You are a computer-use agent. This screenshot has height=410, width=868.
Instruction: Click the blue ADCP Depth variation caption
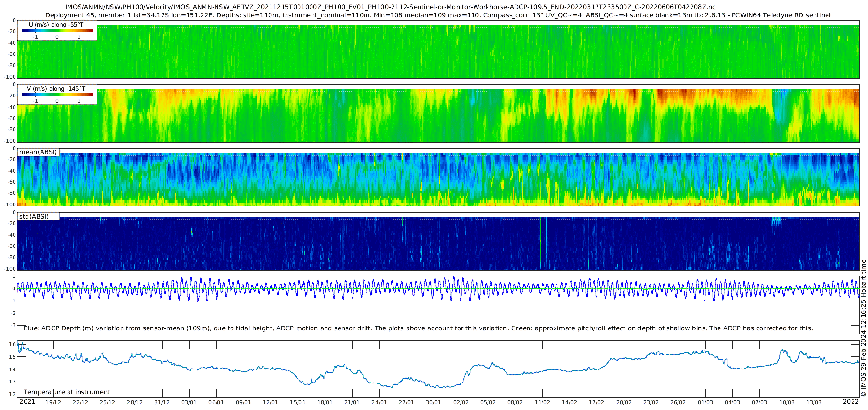pyautogui.click(x=418, y=328)
